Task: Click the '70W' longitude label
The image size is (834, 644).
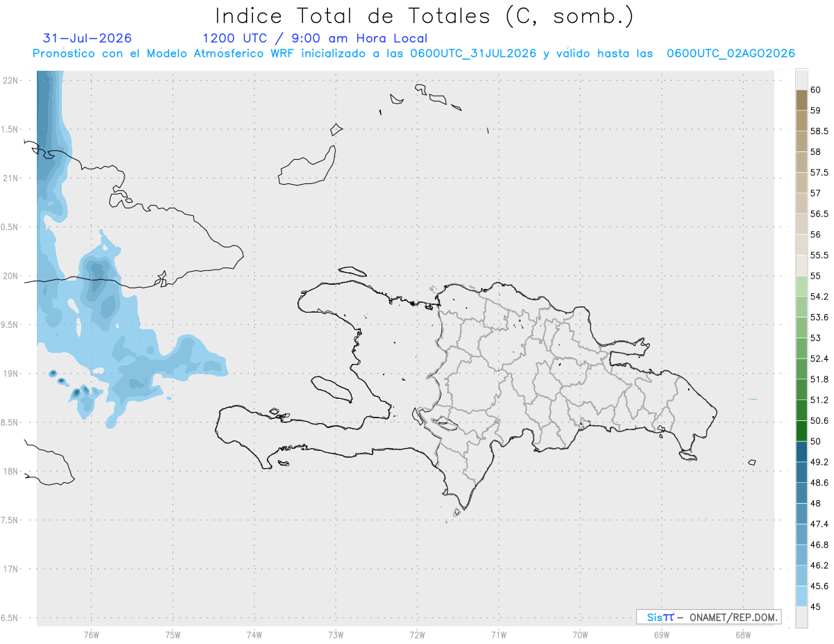Action: click(x=580, y=634)
